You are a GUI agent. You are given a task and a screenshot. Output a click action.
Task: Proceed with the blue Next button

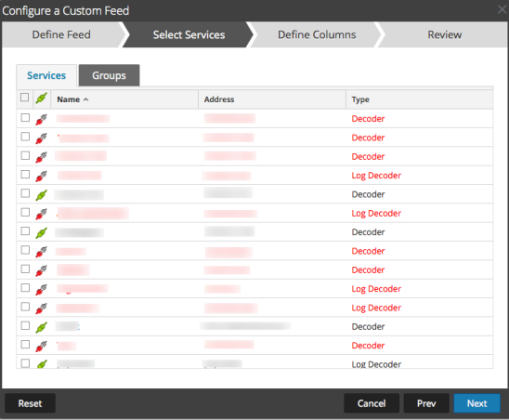point(476,403)
